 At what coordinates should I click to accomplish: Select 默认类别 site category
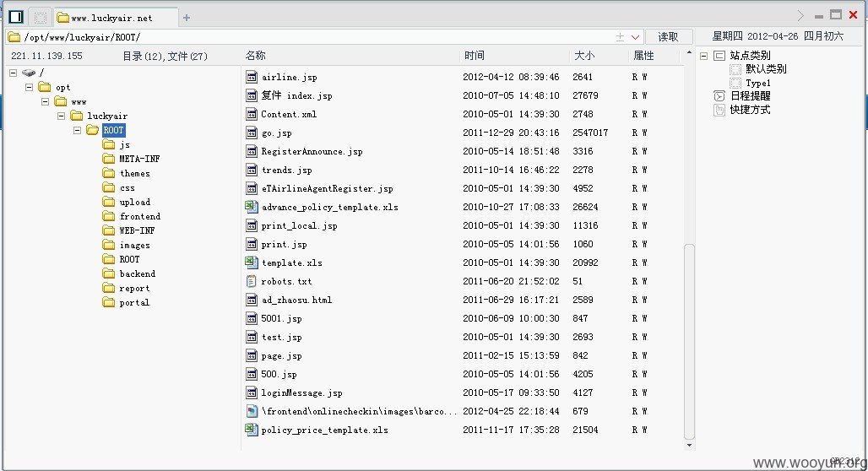click(766, 69)
